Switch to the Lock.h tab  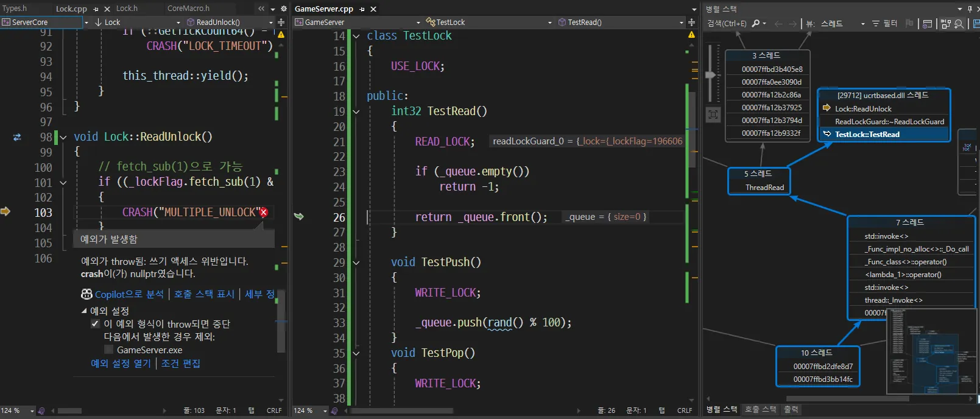click(x=127, y=9)
